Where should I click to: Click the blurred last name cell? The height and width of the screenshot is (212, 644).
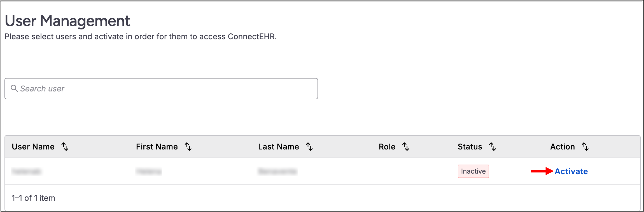coord(277,171)
